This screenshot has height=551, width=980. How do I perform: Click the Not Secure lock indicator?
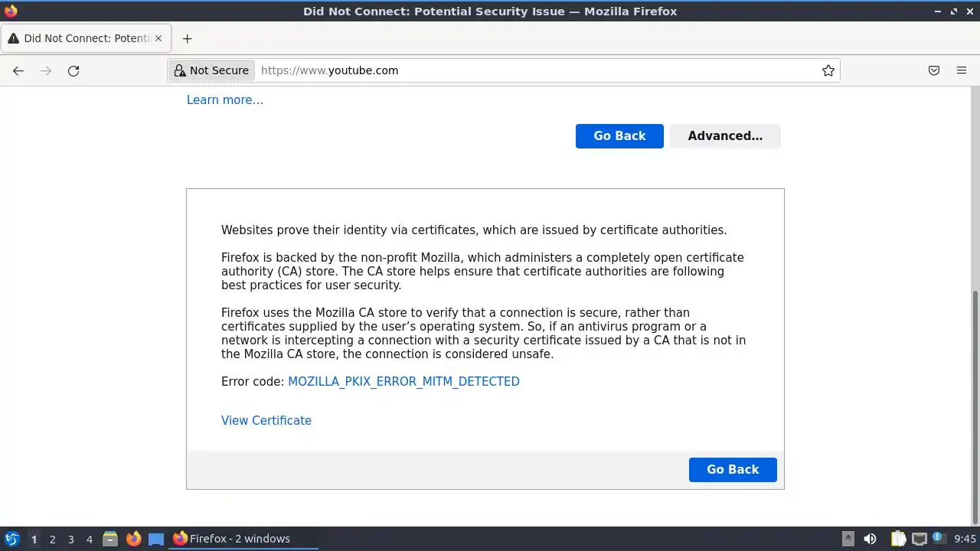click(x=211, y=70)
